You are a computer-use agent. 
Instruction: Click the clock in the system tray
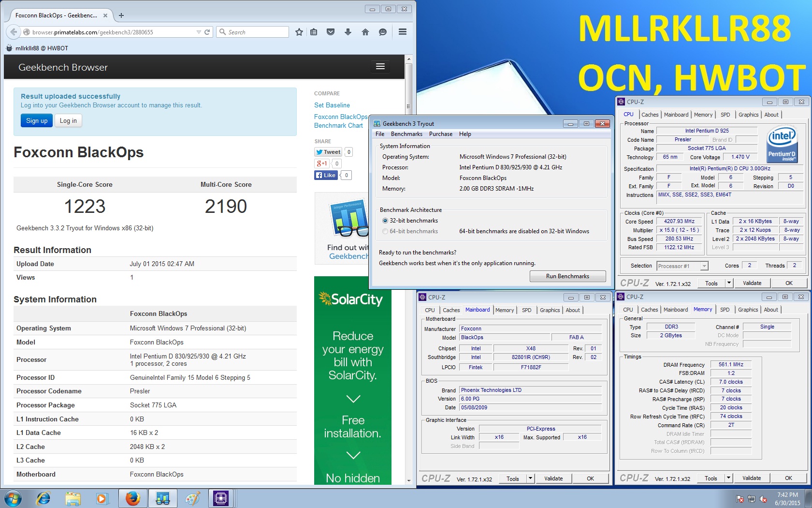point(787,499)
